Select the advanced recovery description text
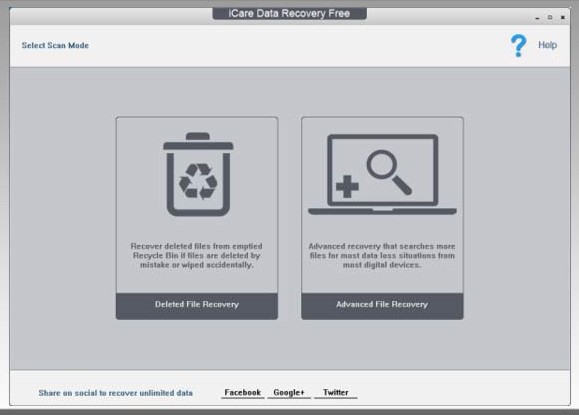579x415 pixels. tap(382, 255)
